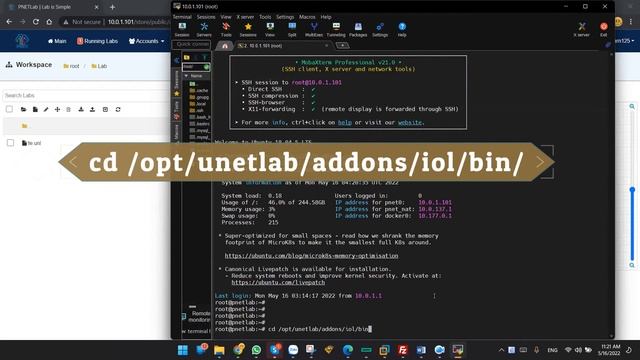The height and width of the screenshot is (360, 640).
Task: Switch to the MobaXterm home tab
Action: click(x=224, y=46)
